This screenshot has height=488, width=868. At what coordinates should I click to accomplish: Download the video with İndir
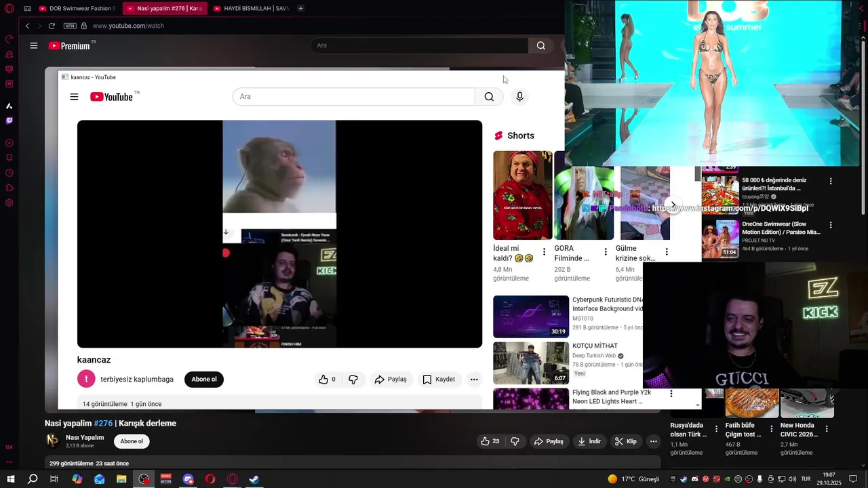[x=589, y=441]
